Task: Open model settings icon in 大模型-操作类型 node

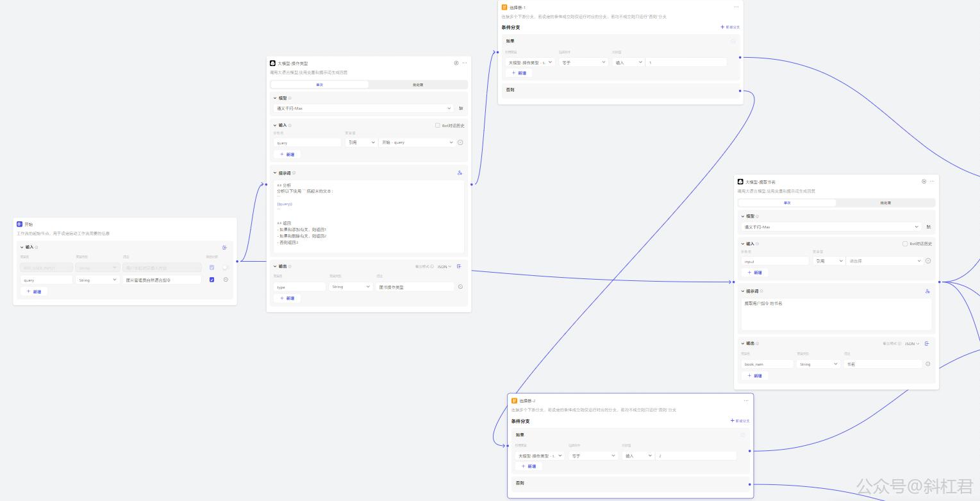Action: (x=461, y=108)
